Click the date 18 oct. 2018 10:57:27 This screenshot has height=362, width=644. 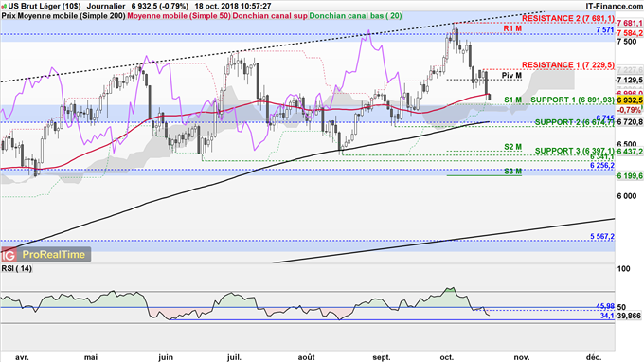click(x=233, y=7)
